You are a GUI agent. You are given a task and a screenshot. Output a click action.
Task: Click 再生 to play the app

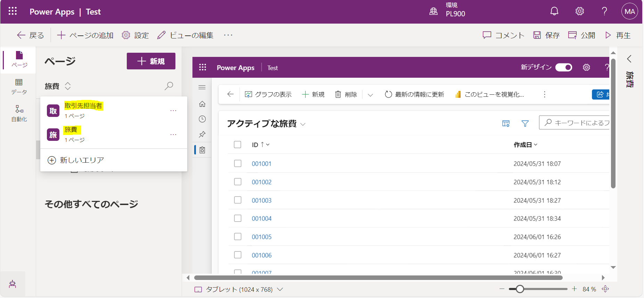(x=618, y=35)
